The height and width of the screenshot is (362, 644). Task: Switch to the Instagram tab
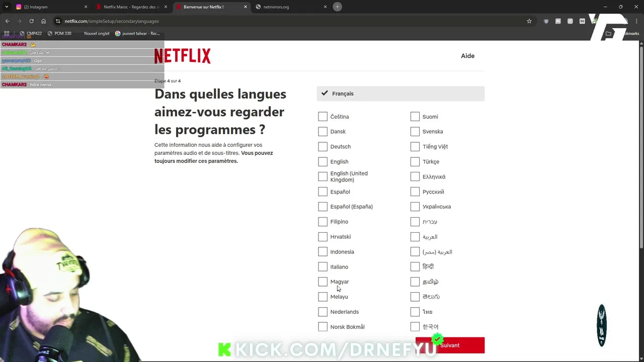click(51, 7)
